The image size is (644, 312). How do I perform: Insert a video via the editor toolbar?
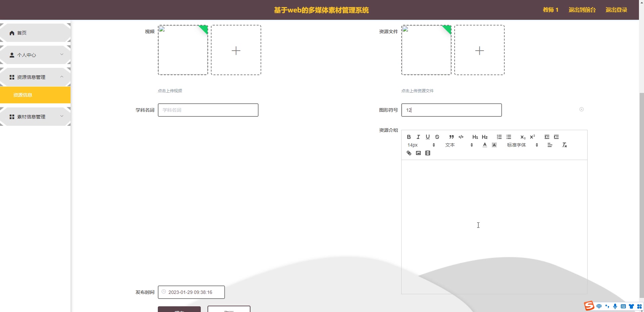[x=428, y=153]
